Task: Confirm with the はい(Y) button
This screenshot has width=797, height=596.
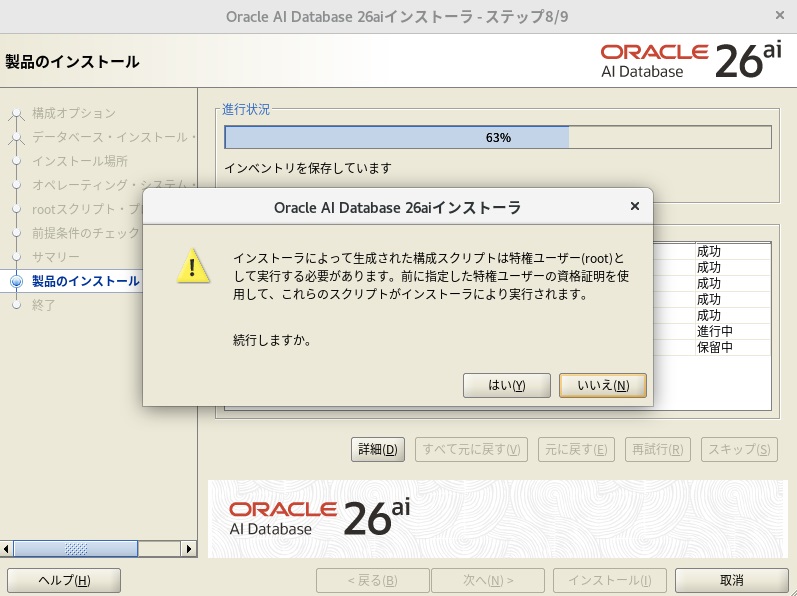Action: pos(506,385)
